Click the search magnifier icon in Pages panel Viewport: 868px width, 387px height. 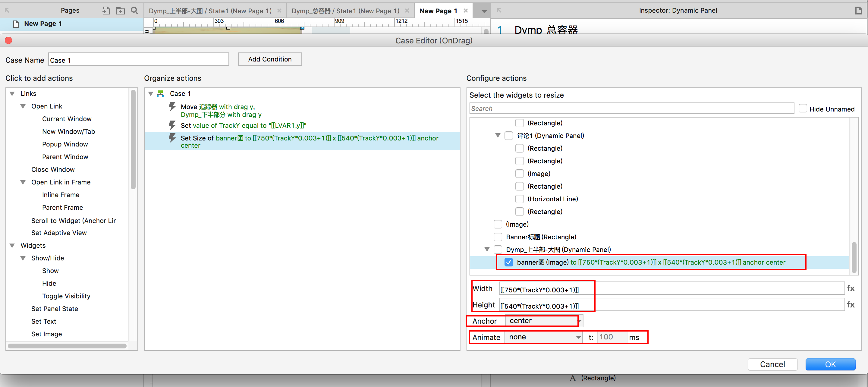pos(134,11)
